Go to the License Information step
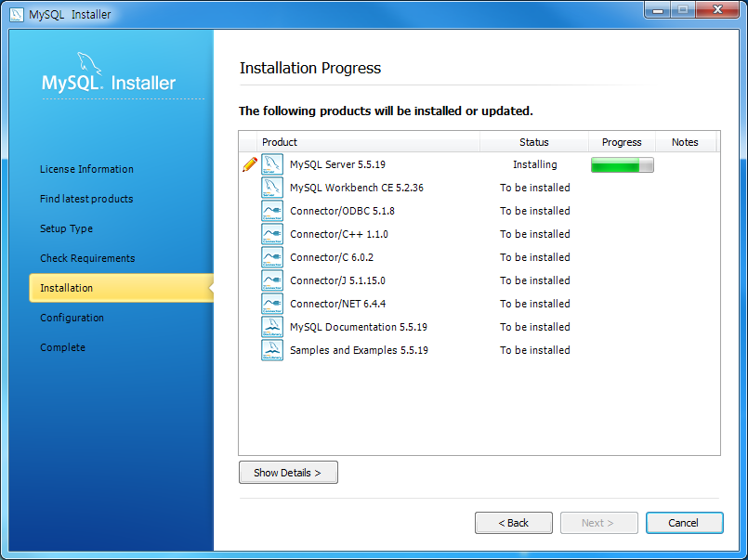This screenshot has height=560, width=748. click(x=86, y=169)
